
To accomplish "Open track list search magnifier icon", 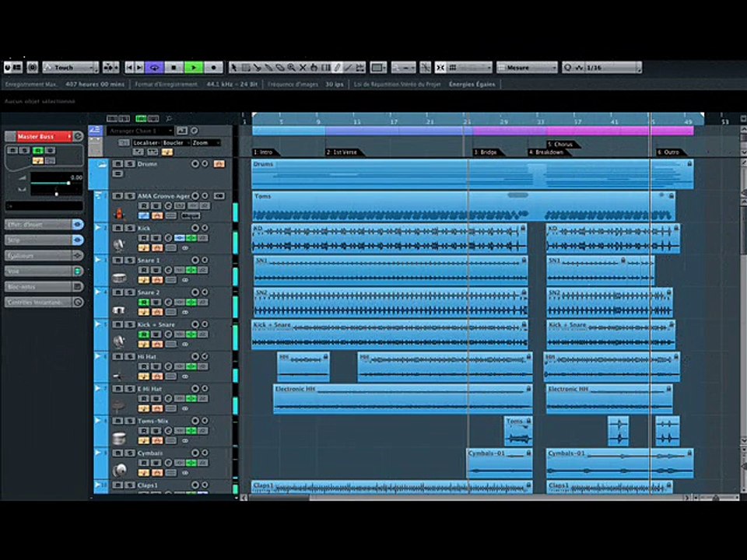I will coord(168,118).
